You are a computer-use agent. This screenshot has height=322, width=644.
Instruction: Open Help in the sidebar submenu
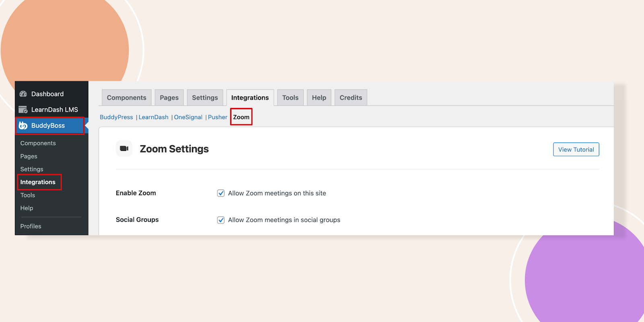pos(27,208)
